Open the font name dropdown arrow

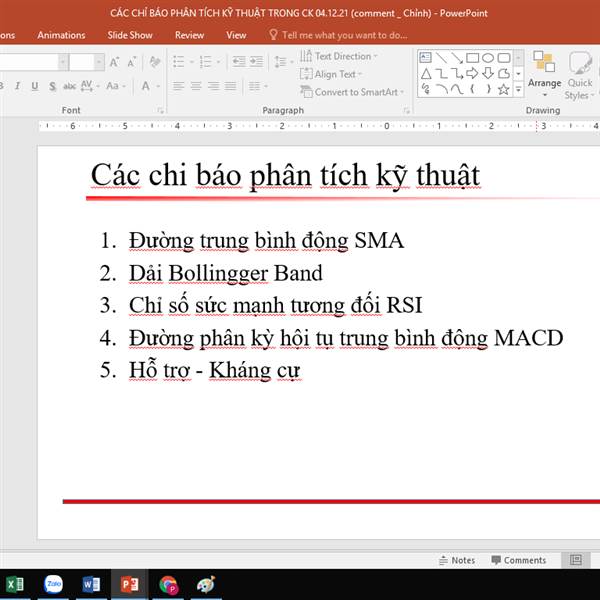point(63,62)
